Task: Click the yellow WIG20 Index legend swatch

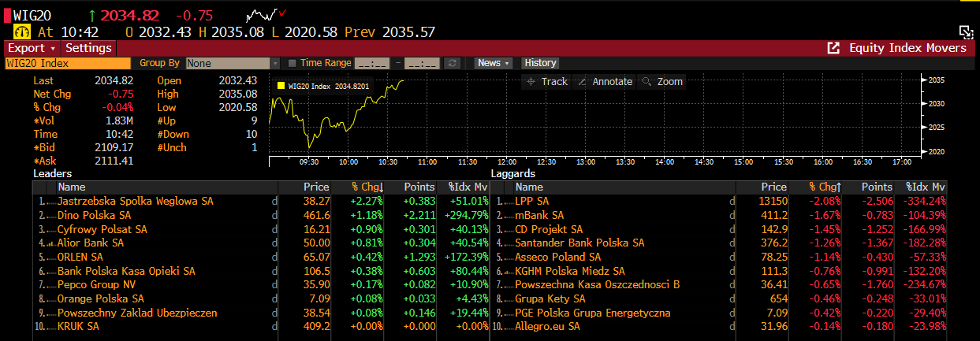Action: click(x=280, y=86)
